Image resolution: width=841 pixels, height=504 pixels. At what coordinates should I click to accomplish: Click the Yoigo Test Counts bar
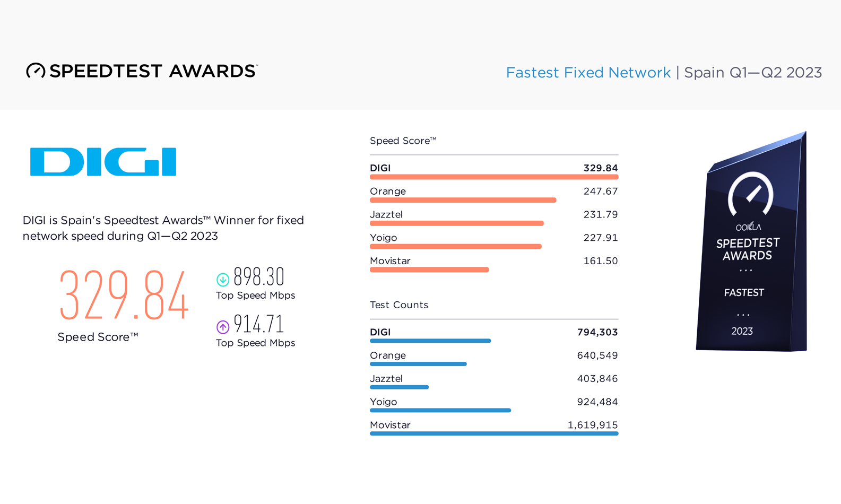tap(440, 410)
